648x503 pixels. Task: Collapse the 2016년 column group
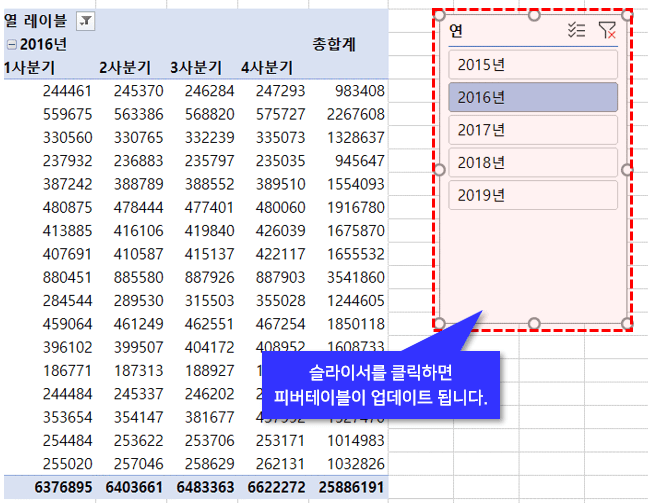pyautogui.click(x=12, y=44)
